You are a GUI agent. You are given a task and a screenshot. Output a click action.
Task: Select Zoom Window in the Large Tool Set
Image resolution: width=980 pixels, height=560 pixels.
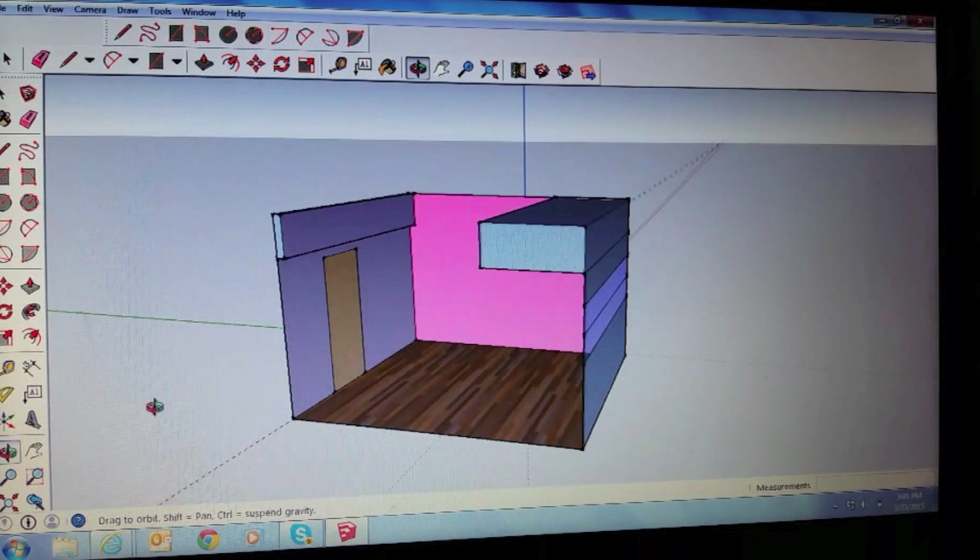[x=34, y=476]
